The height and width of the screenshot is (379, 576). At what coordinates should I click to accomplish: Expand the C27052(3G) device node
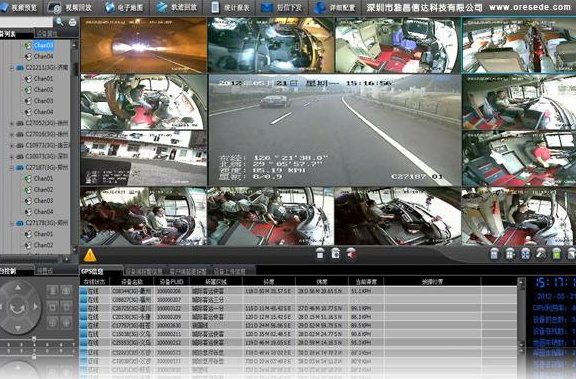12,124
